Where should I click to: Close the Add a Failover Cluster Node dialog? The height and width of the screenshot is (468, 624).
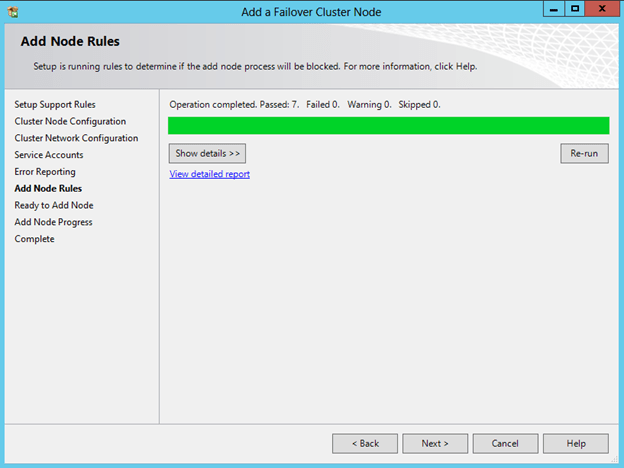(602, 8)
